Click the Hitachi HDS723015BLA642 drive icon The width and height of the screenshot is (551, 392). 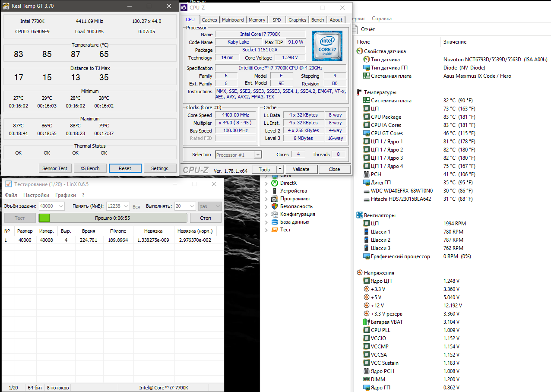[367, 199]
